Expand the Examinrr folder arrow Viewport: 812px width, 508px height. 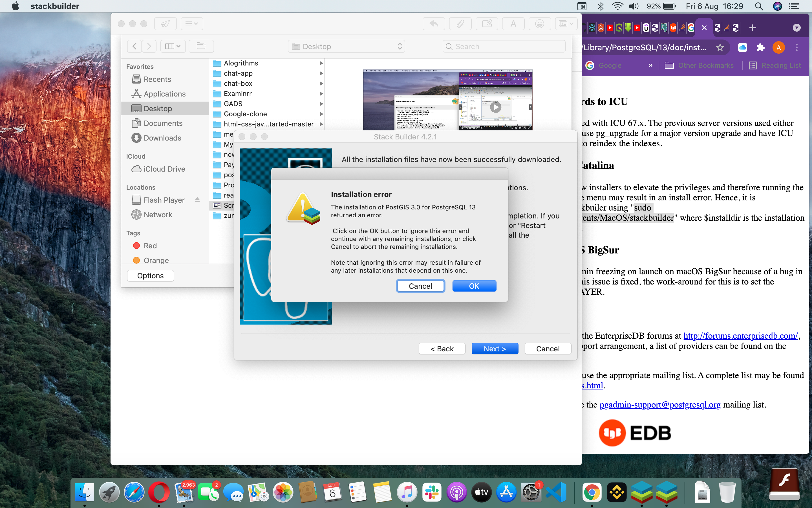click(x=321, y=94)
